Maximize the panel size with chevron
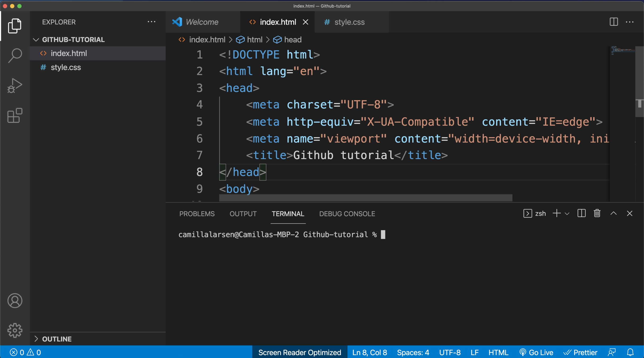Screen dimensions: 644x358 click(x=613, y=213)
